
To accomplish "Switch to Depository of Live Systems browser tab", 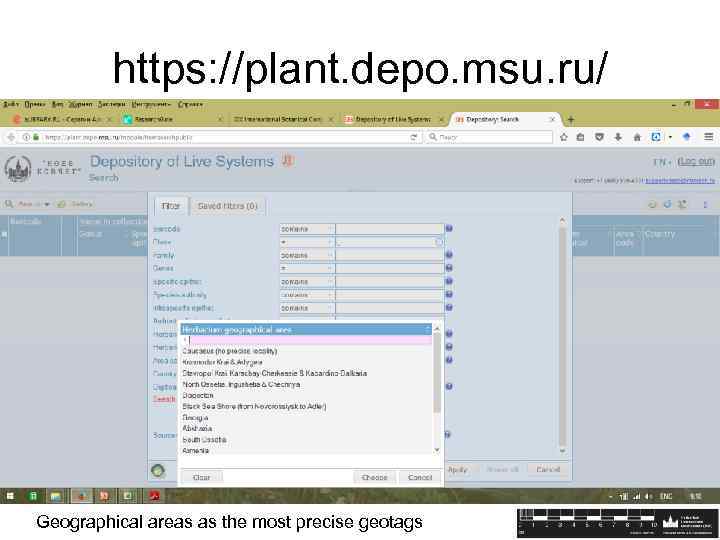I will (393, 119).
